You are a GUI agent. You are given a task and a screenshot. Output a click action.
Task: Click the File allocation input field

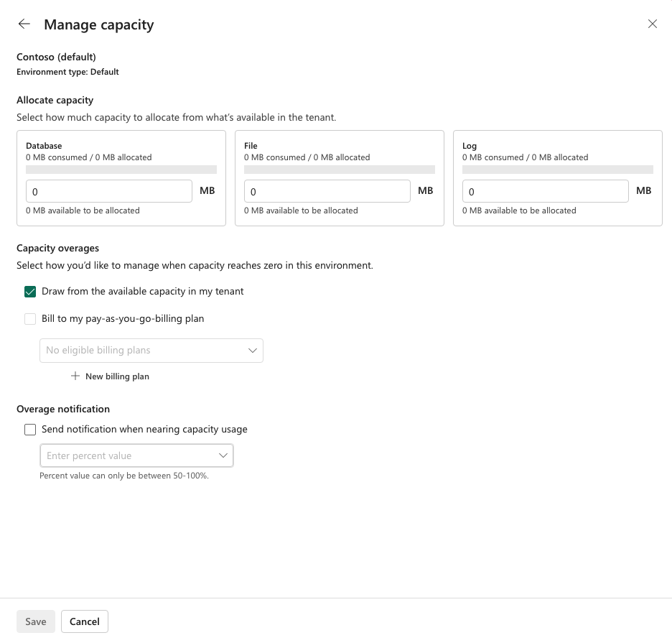point(327,191)
